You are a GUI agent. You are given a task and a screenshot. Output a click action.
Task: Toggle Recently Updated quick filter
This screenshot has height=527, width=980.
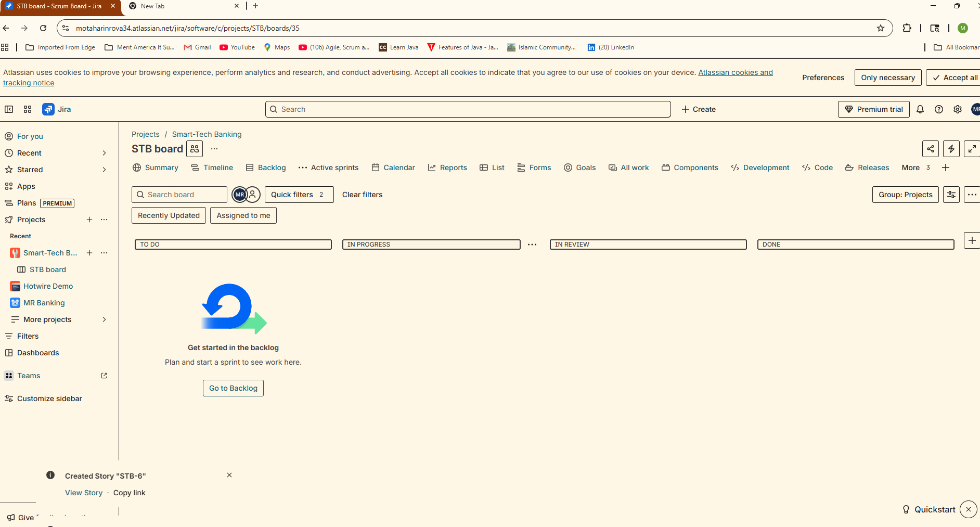pos(169,215)
